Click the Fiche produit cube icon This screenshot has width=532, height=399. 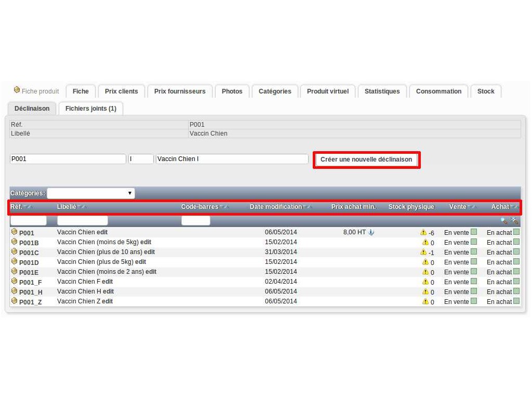(x=17, y=90)
